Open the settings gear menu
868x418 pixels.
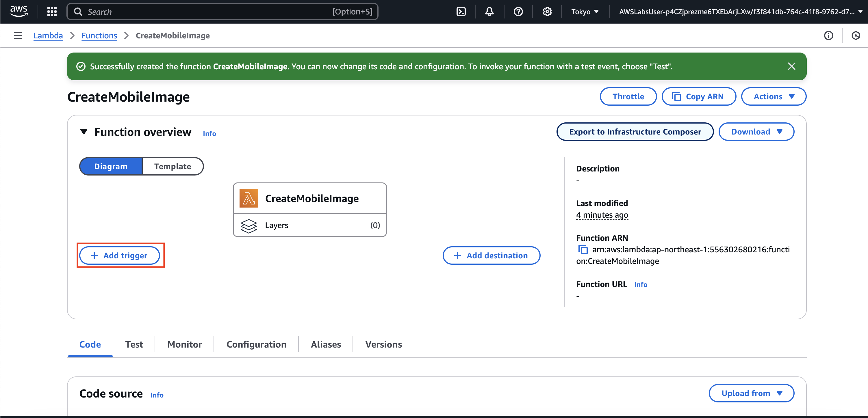(547, 12)
